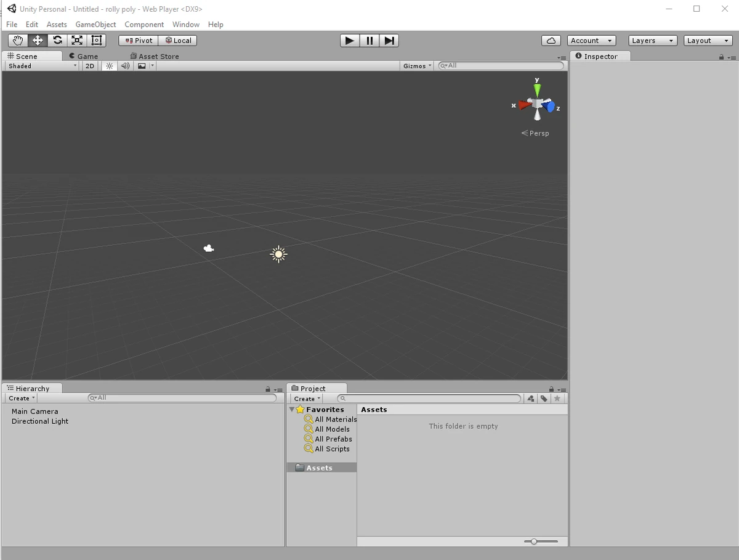Mute scene audio

coord(125,65)
